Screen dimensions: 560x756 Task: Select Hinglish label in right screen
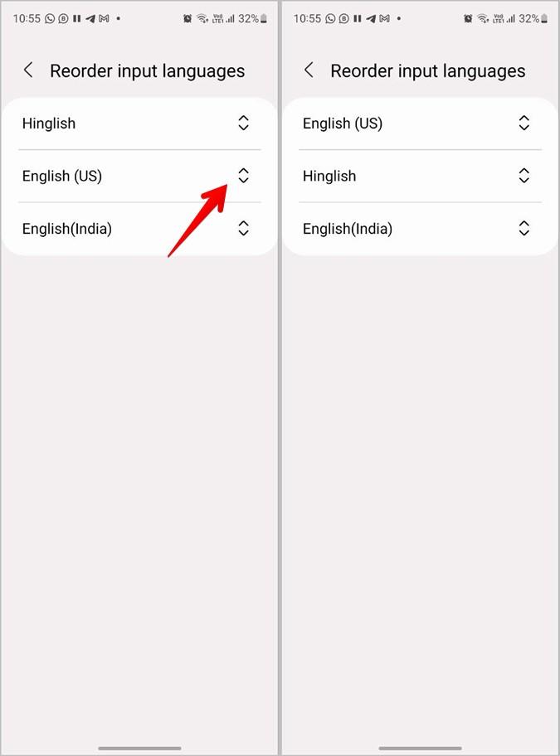tap(329, 176)
